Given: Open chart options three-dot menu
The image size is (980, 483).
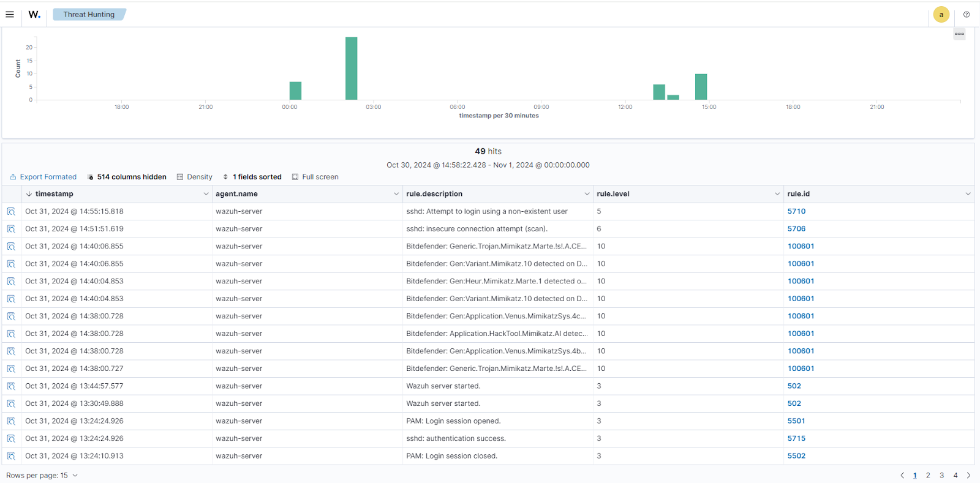Looking at the screenshot, I should [x=959, y=34].
